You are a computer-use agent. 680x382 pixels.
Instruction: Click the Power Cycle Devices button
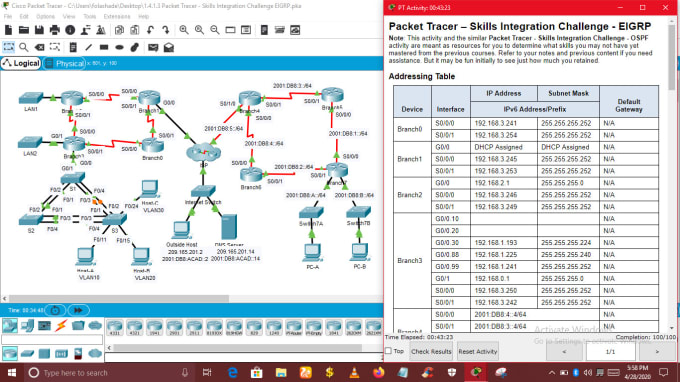tap(55, 310)
